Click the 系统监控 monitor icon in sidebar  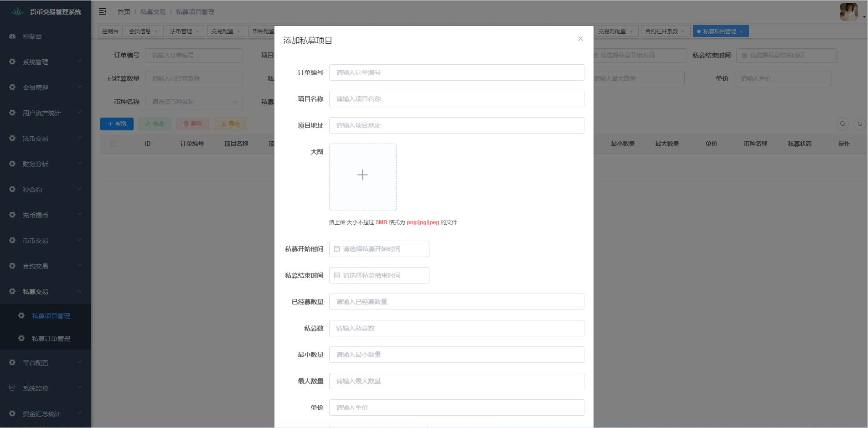[12, 388]
